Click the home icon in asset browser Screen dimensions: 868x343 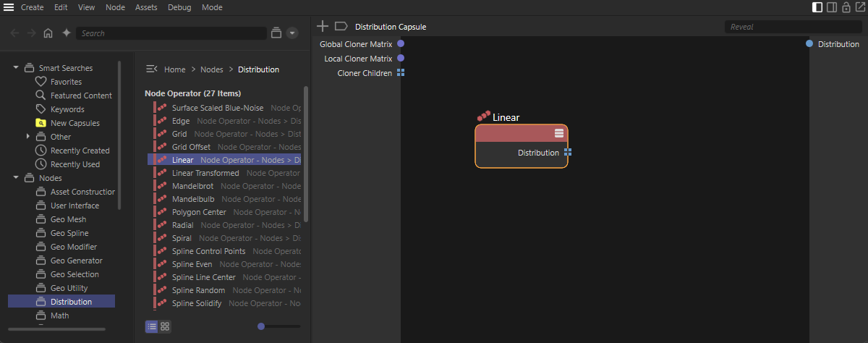click(48, 33)
